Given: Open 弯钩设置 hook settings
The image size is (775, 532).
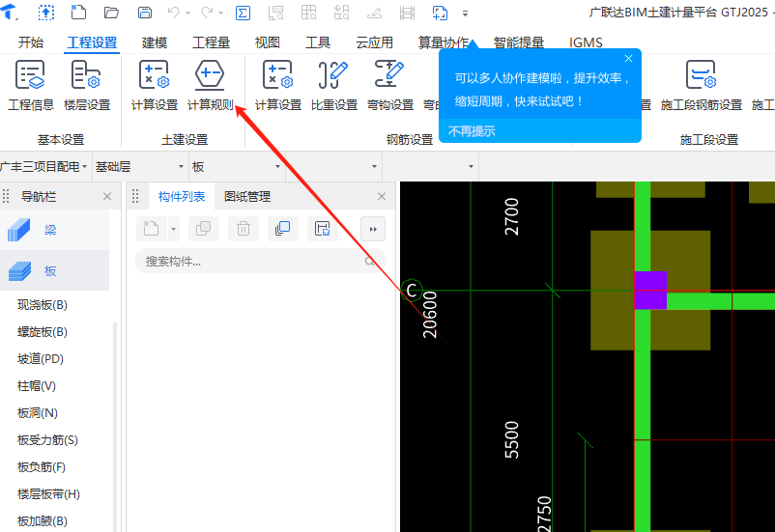Looking at the screenshot, I should [x=390, y=85].
